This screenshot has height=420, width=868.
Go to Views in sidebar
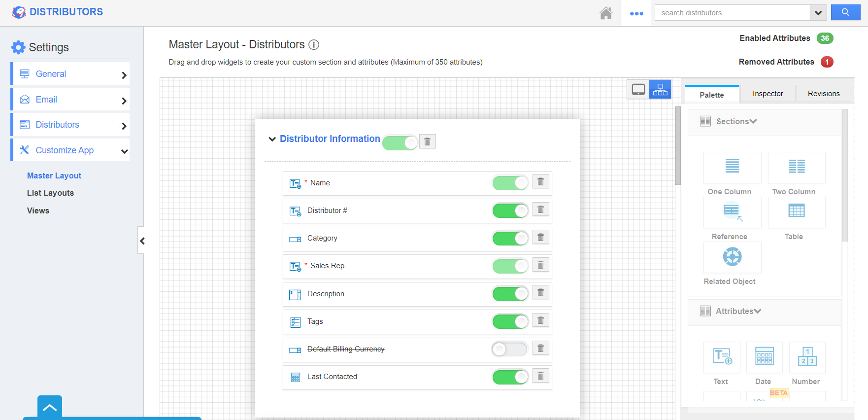tap(38, 211)
